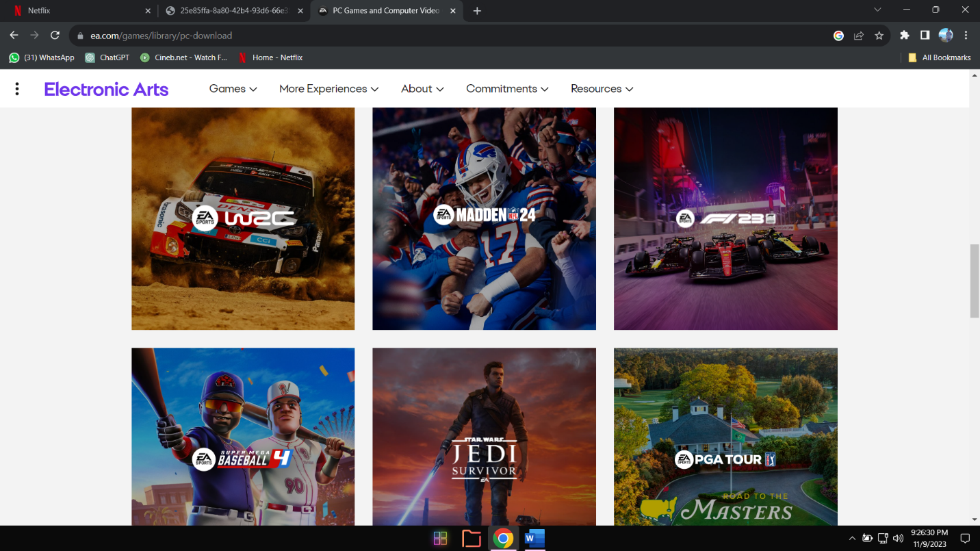This screenshot has height=551, width=980.
Task: Click the Google icon in address bar
Action: tap(838, 36)
